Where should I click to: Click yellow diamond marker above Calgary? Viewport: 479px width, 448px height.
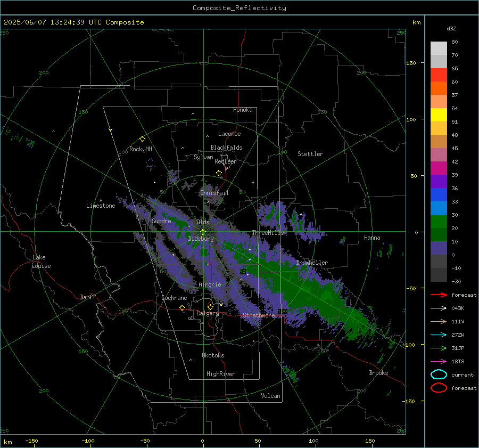[x=210, y=307]
